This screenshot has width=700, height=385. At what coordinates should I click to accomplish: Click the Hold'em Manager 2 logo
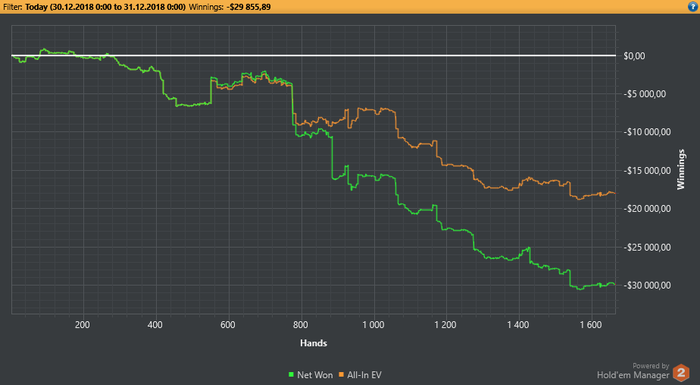pos(681,373)
